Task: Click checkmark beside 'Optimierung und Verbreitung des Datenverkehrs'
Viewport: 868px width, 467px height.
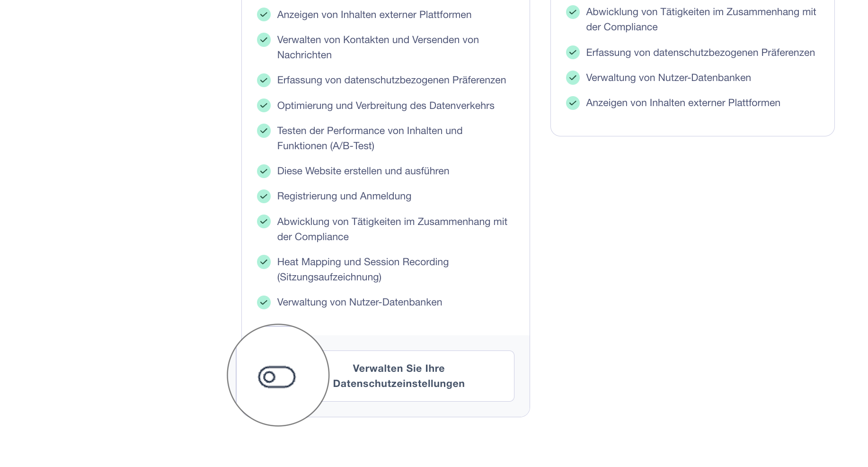Action: [264, 106]
